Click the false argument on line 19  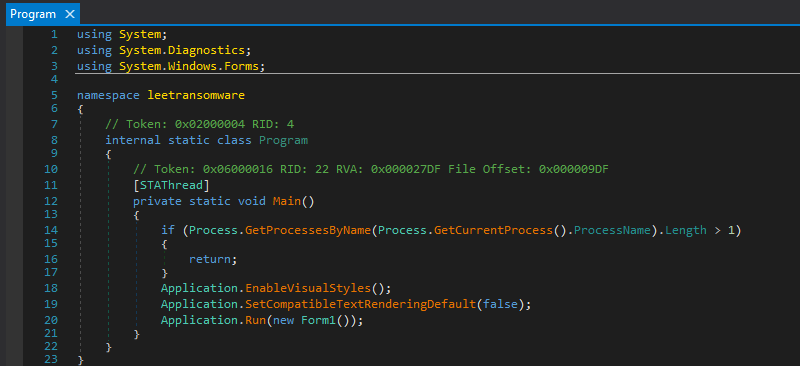tap(500, 304)
